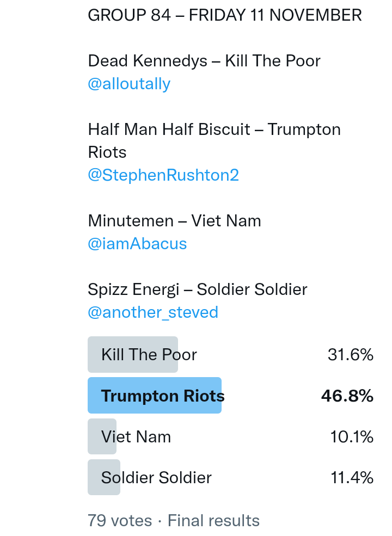Click the Dead Kennedys song entry
Image resolution: width=392 pixels, height=536 pixels.
(x=204, y=61)
